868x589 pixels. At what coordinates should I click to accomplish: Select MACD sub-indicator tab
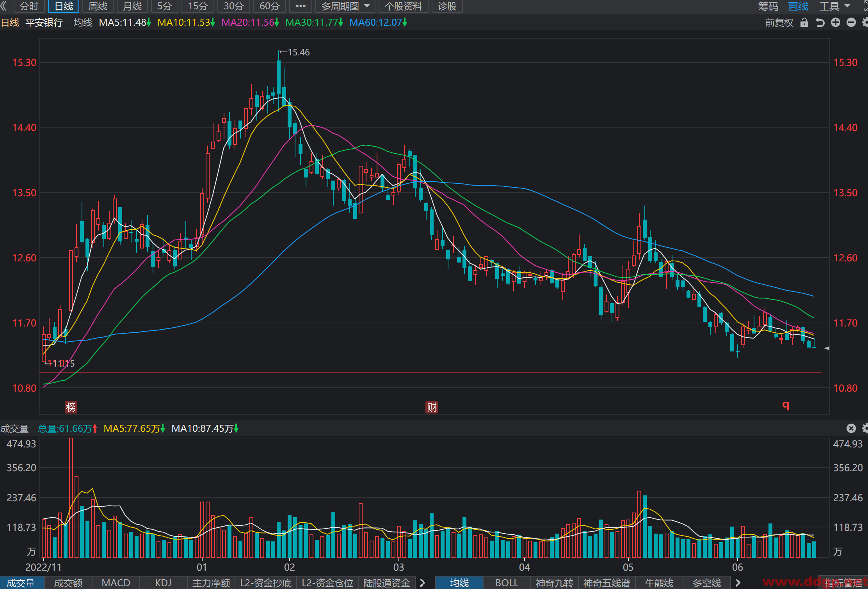click(116, 583)
